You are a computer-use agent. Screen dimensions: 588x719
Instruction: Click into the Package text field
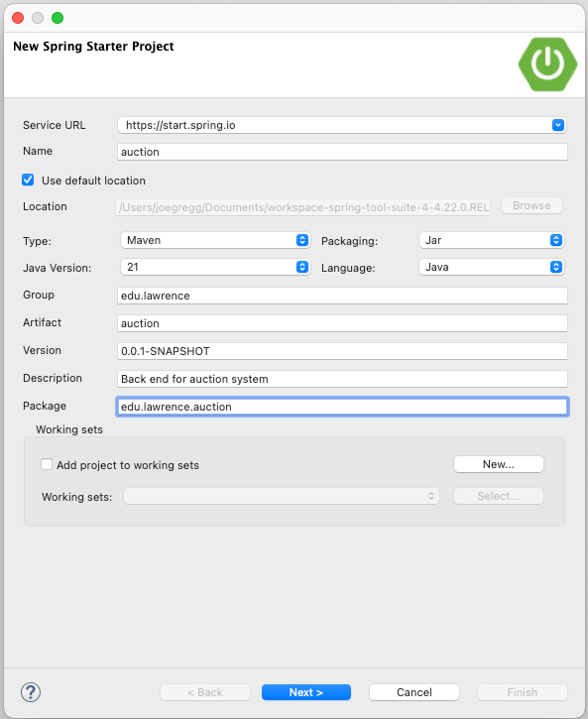342,407
